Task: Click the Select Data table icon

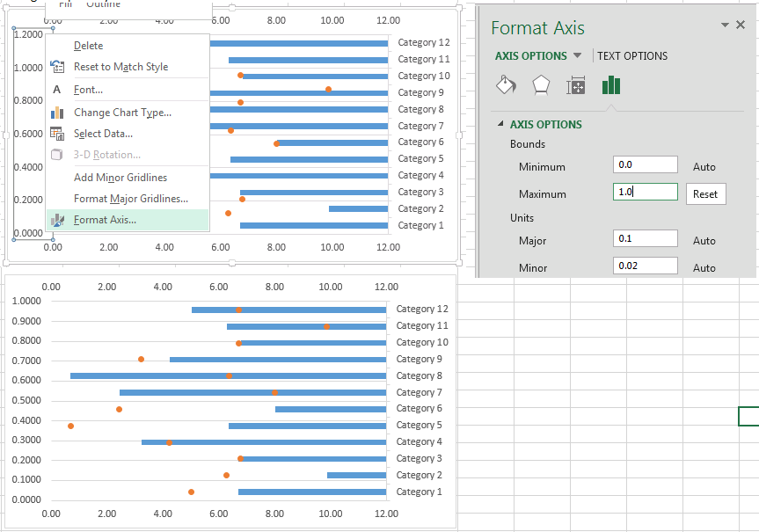Action: pos(57,134)
